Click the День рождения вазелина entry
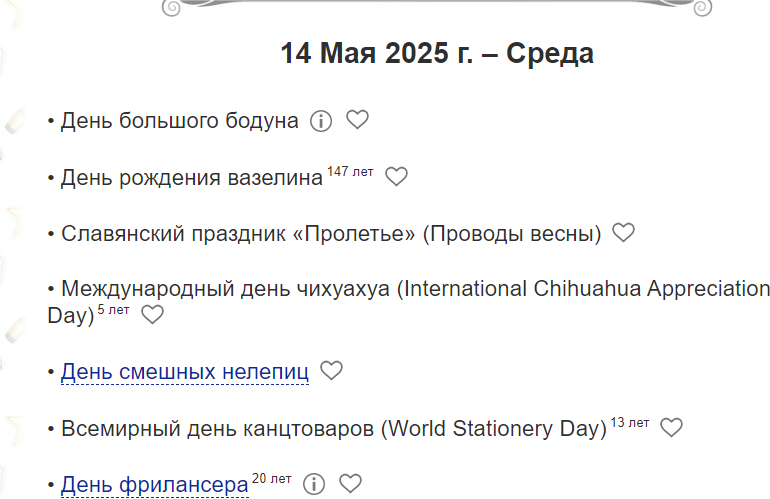Viewport: 770px width, 499px height. (x=192, y=178)
